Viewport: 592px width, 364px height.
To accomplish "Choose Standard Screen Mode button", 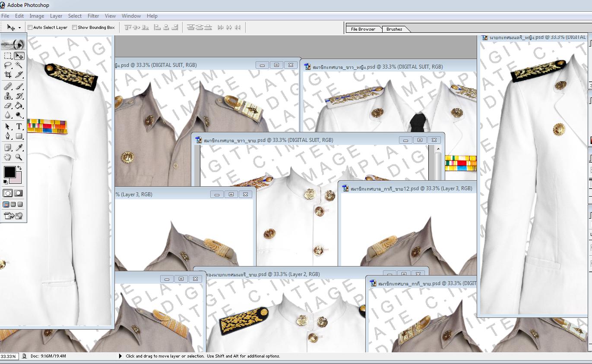I will click(x=6, y=204).
